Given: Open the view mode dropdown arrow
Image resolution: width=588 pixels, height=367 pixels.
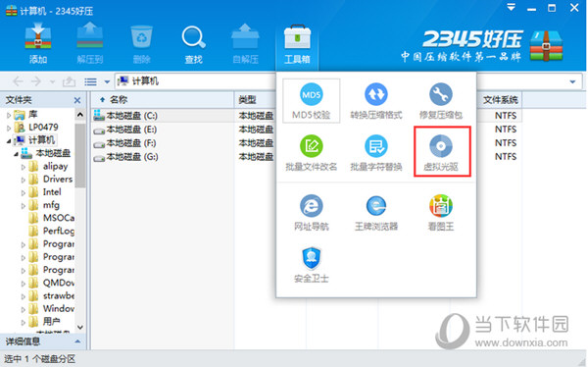Looking at the screenshot, I should tap(107, 81).
